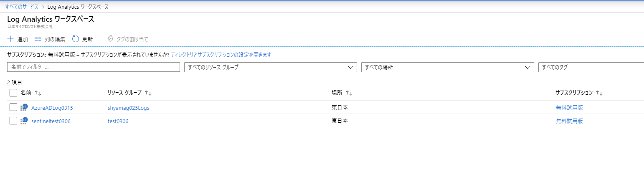Click the Log Analytics ワークスペース page title
This screenshot has width=644, height=182.
point(51,19)
